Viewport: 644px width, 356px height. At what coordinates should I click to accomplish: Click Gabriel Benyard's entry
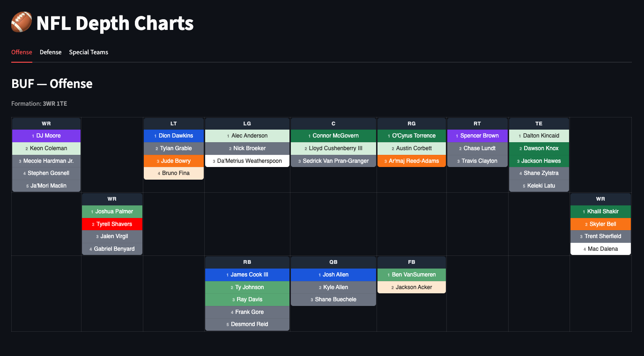click(x=112, y=249)
